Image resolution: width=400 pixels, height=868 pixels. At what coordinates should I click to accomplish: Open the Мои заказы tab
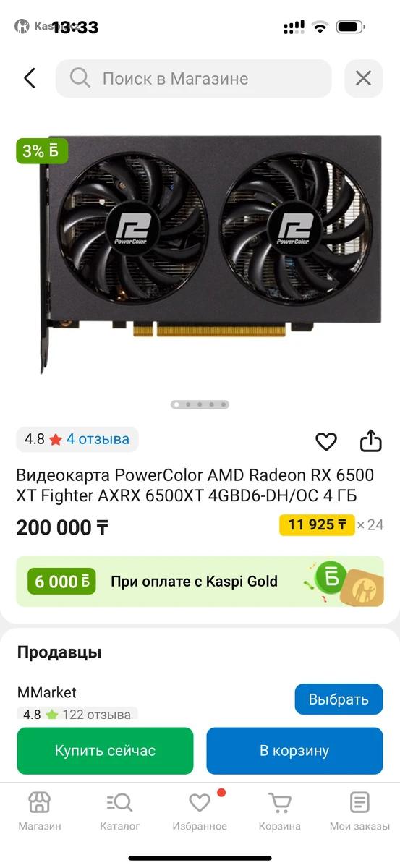pos(359,812)
